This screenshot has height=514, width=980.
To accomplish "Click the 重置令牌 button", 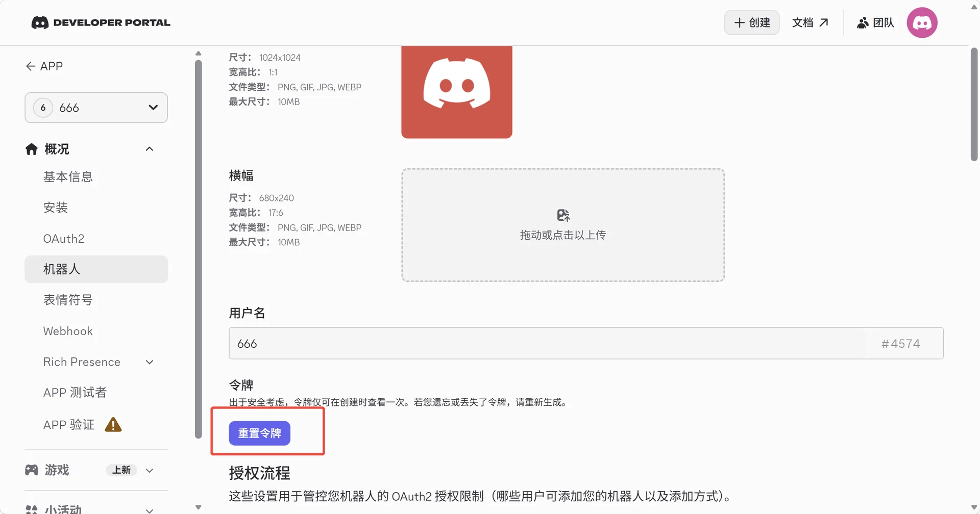I will pyautogui.click(x=259, y=433).
